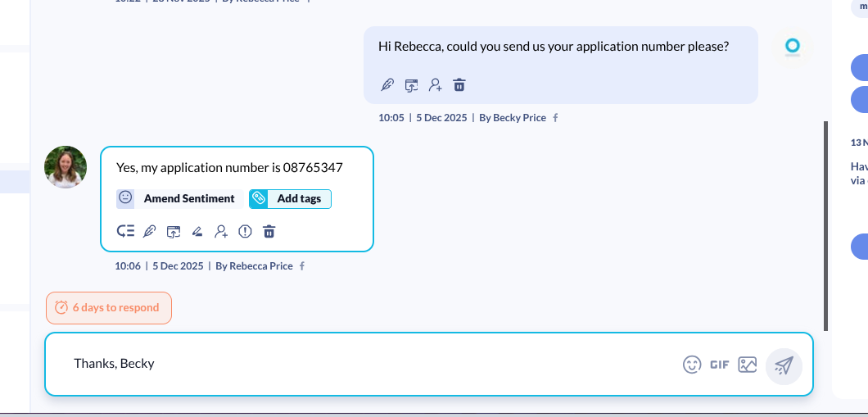Click the text 'By Rebecca Price' under 10:06 message
868x417 pixels.
pyautogui.click(x=254, y=266)
